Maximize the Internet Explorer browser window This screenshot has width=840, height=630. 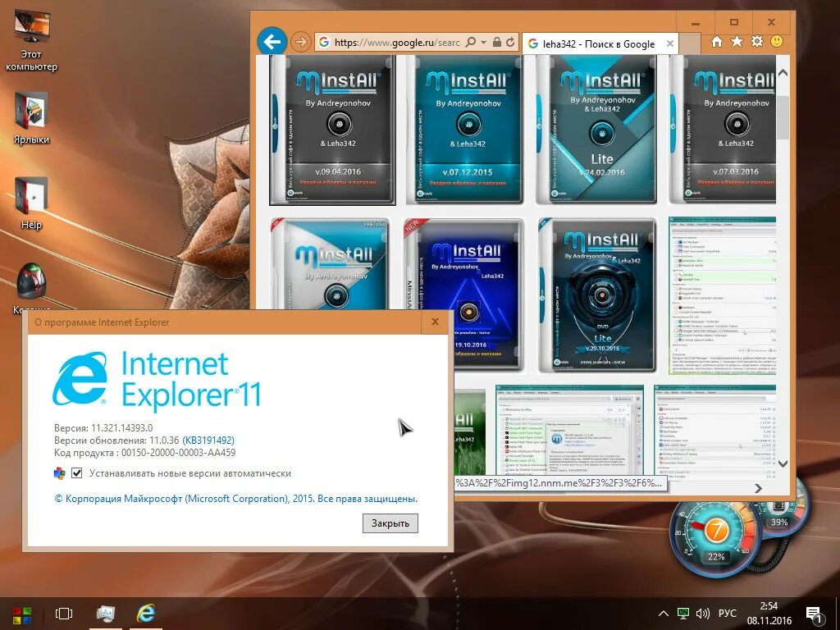tap(733, 22)
